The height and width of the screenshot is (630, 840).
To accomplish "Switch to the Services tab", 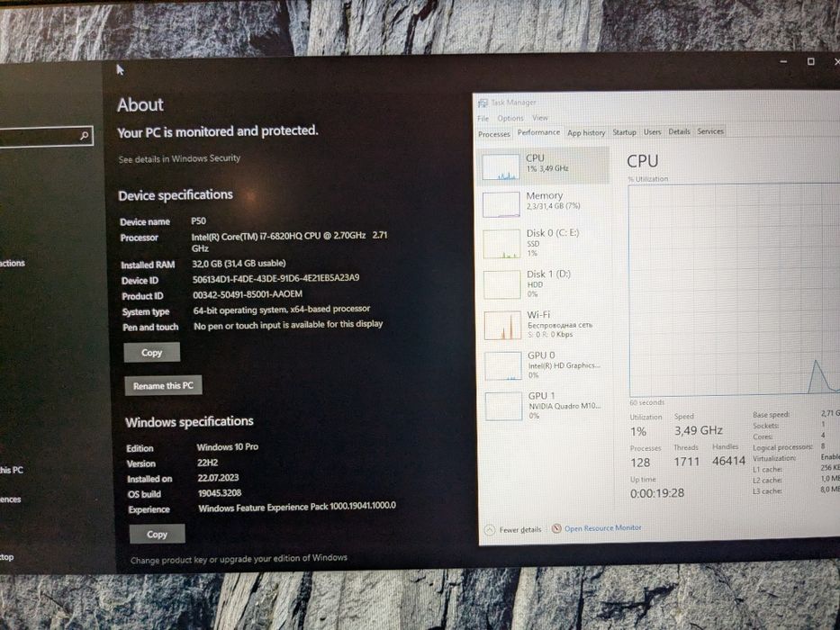I will point(709,131).
